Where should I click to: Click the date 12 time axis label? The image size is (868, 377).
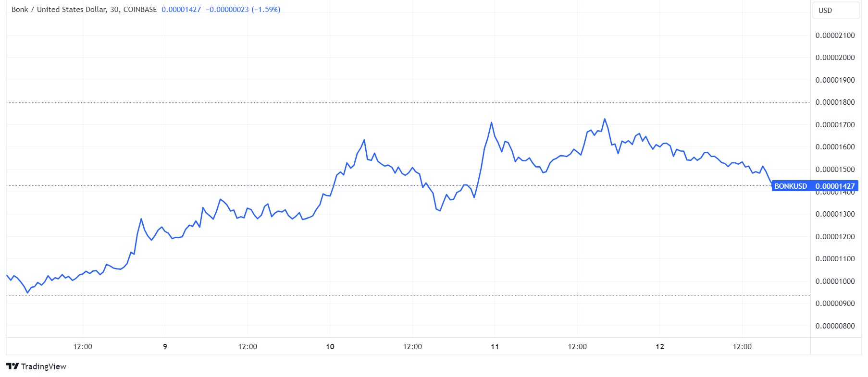click(660, 347)
